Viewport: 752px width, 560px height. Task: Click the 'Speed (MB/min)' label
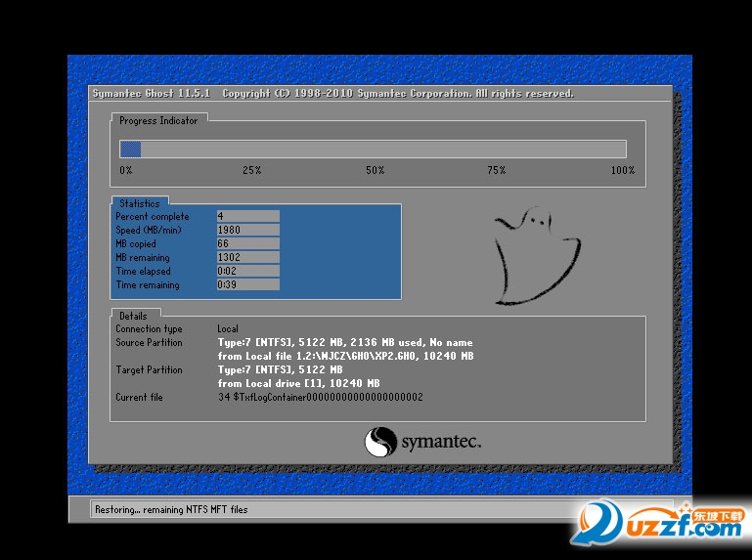pyautogui.click(x=149, y=230)
